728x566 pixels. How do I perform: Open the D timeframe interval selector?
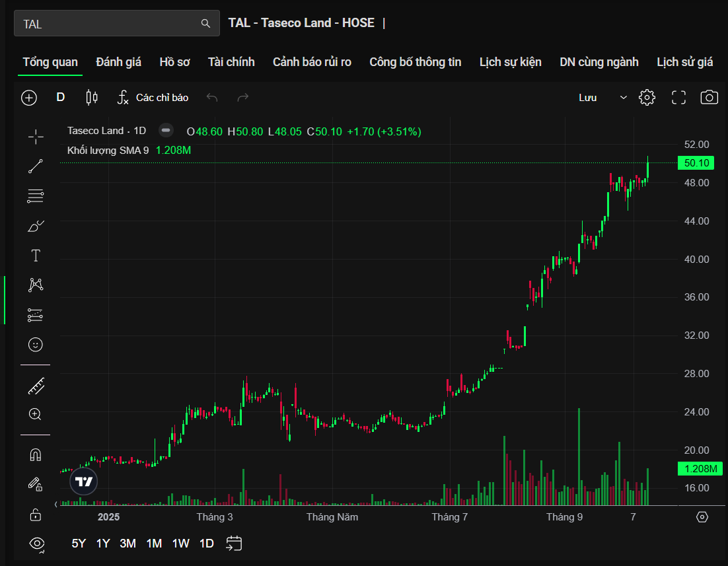(61, 97)
